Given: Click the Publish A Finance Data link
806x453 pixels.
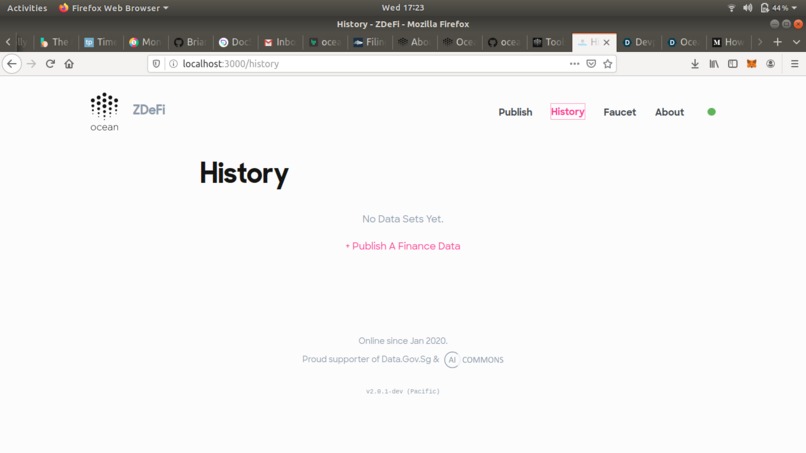Looking at the screenshot, I should [x=402, y=246].
